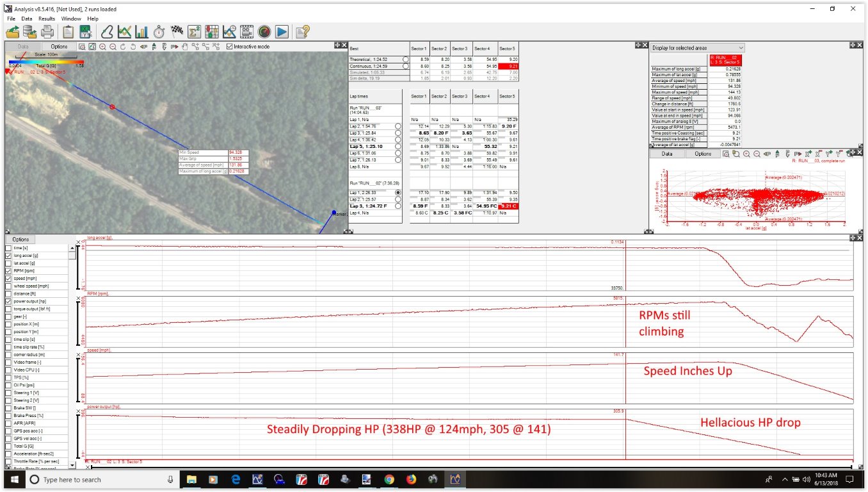Open the notification center icon

850,479
